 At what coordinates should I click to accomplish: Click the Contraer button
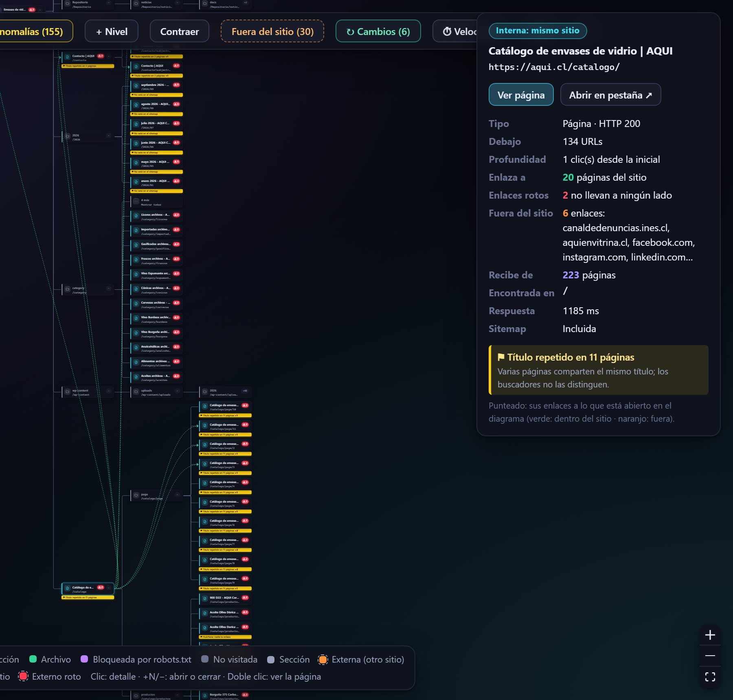pyautogui.click(x=180, y=31)
